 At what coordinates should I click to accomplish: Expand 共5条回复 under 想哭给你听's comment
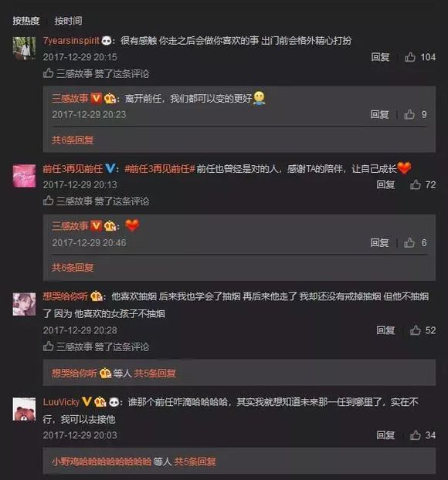click(154, 374)
